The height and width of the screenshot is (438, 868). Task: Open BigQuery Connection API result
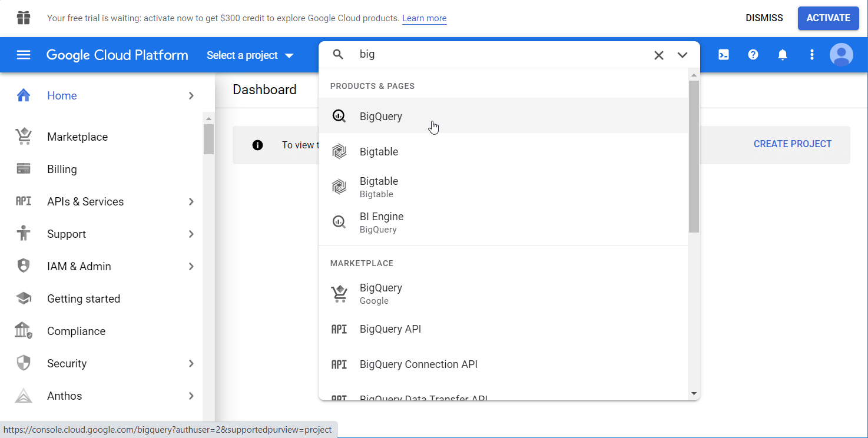(x=418, y=364)
